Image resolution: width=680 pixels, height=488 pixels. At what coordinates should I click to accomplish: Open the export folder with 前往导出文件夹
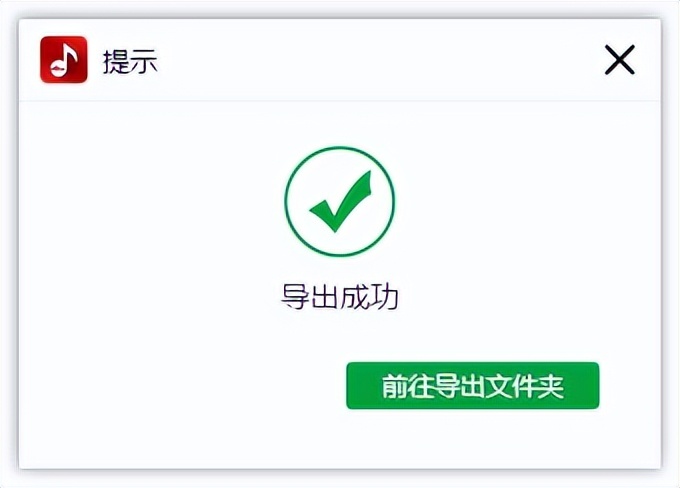[472, 386]
